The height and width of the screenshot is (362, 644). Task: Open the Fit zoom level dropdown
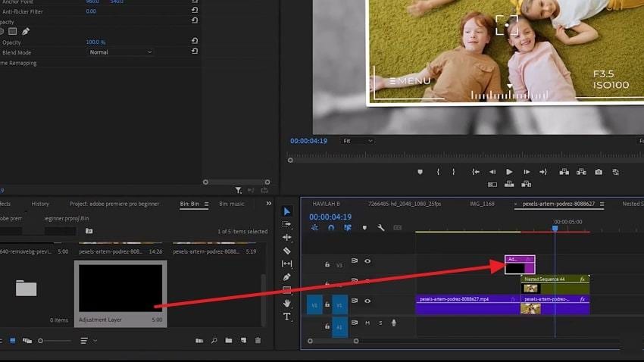(358, 141)
